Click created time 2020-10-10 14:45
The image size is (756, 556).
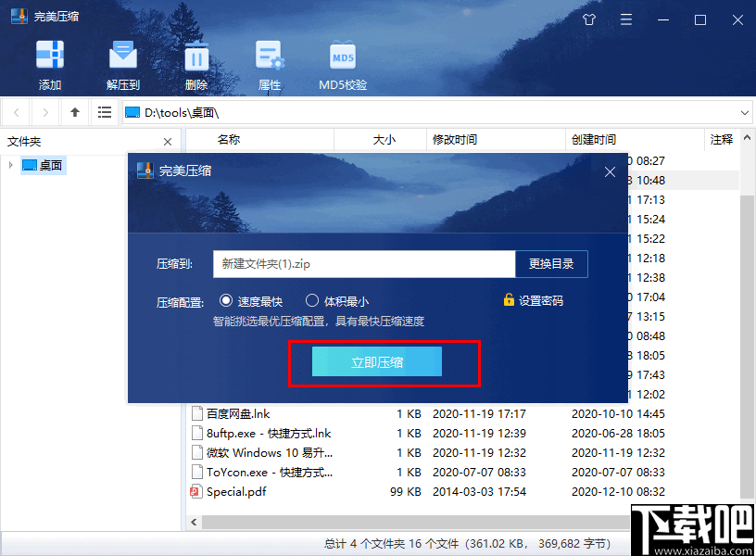[618, 413]
